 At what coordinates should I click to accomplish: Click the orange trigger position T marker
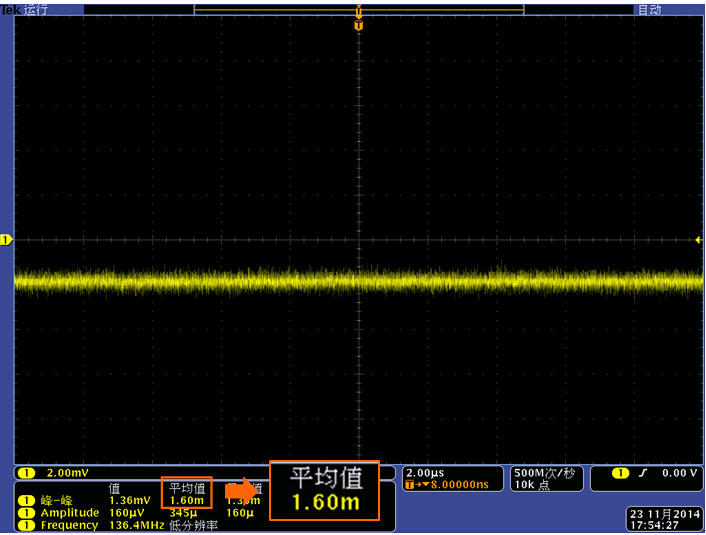coord(358,25)
